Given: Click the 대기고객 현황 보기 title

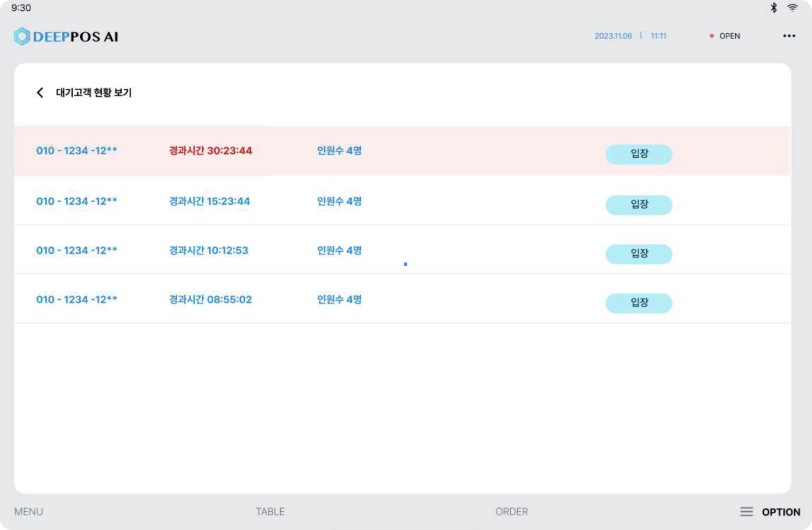Looking at the screenshot, I should click(94, 93).
